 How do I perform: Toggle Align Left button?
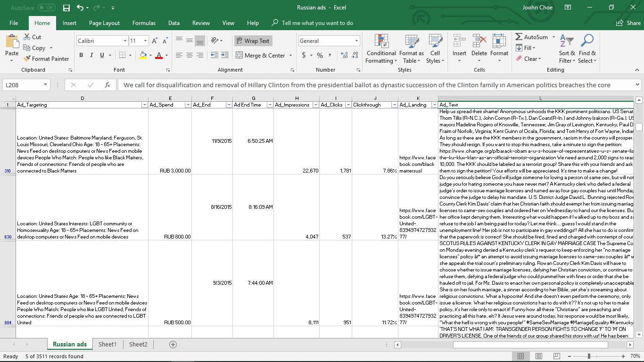click(x=179, y=55)
